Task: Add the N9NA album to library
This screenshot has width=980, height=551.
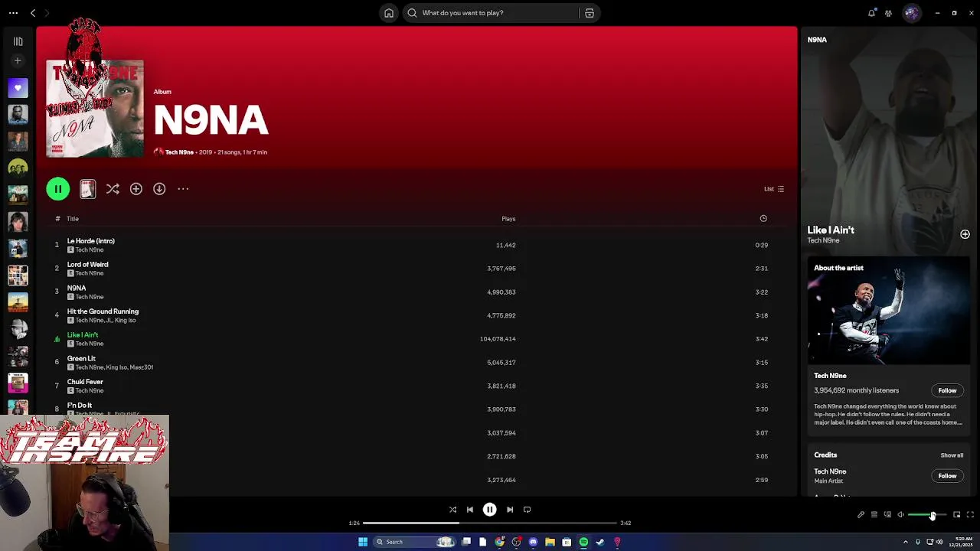Action: click(x=136, y=189)
